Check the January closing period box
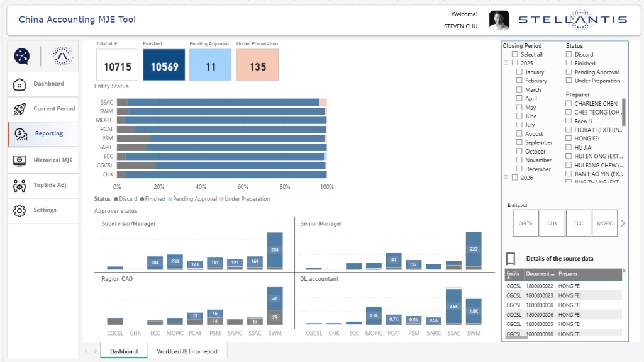 click(519, 72)
